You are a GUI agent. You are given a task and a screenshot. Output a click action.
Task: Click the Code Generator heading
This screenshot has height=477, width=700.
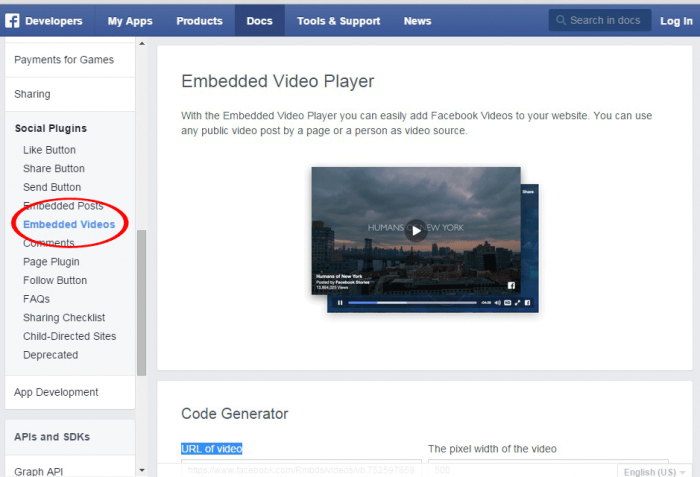coord(234,414)
